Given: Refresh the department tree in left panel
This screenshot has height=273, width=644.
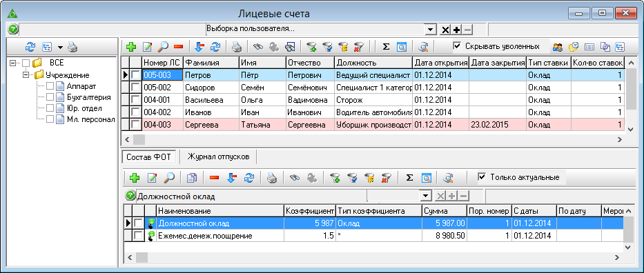Looking at the screenshot, I should (30, 47).
